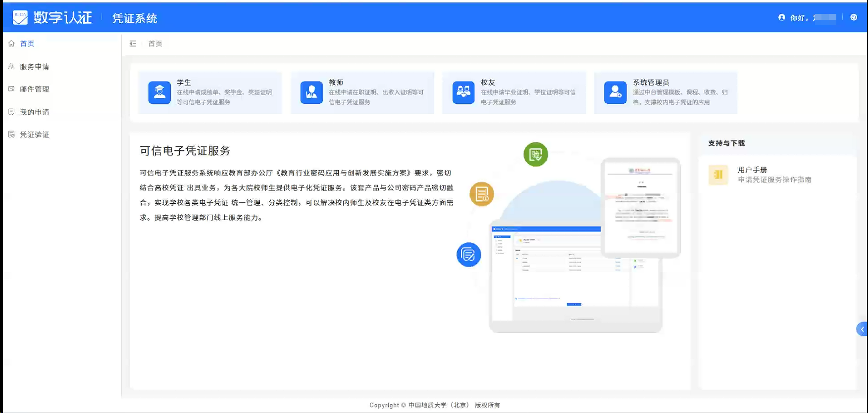Click the teacher role icon

311,92
